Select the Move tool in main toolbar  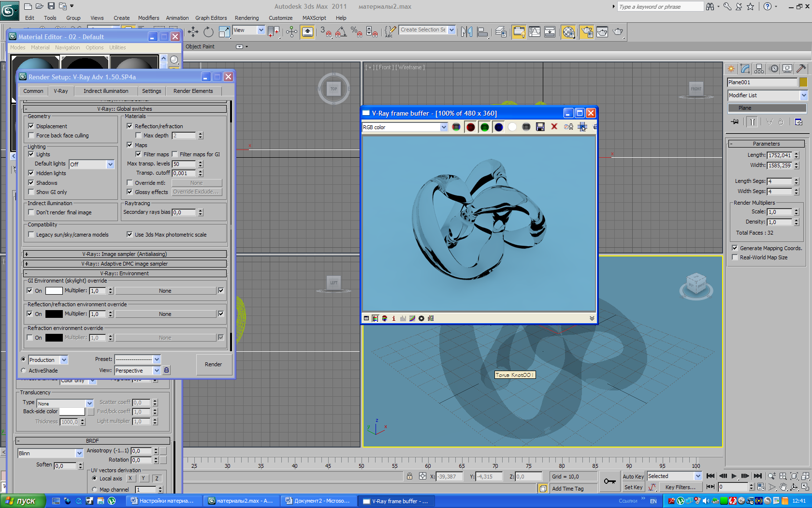193,32
